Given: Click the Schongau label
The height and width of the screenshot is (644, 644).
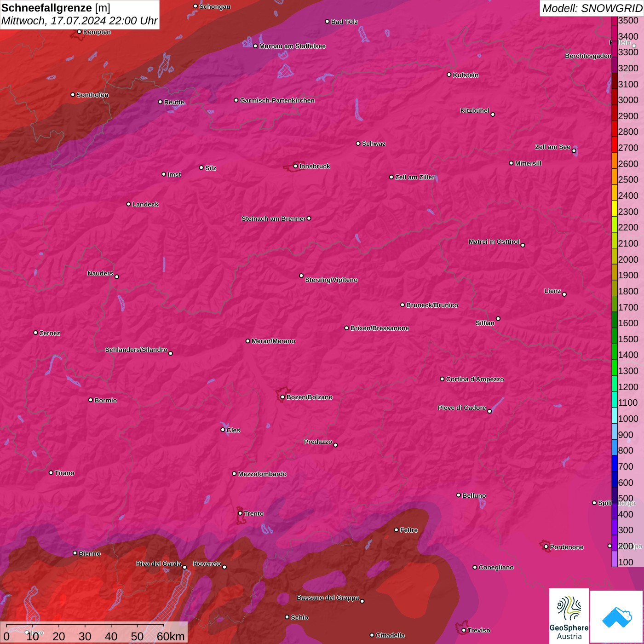Looking at the screenshot, I should [214, 6].
